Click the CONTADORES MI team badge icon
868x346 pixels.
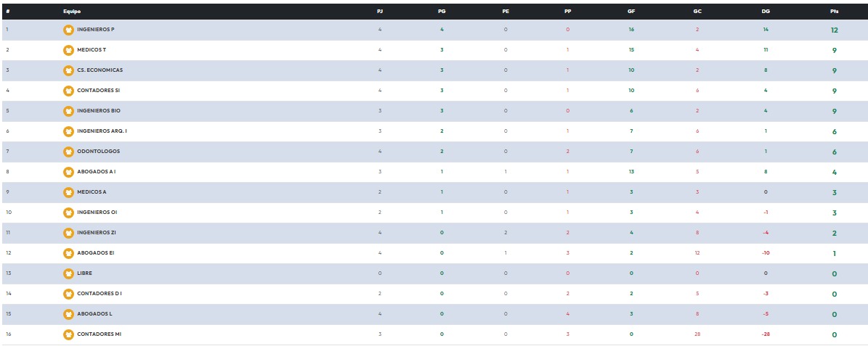click(68, 334)
